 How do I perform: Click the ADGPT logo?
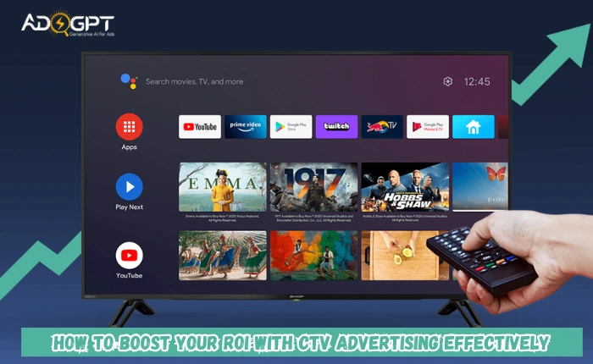pos(68,24)
